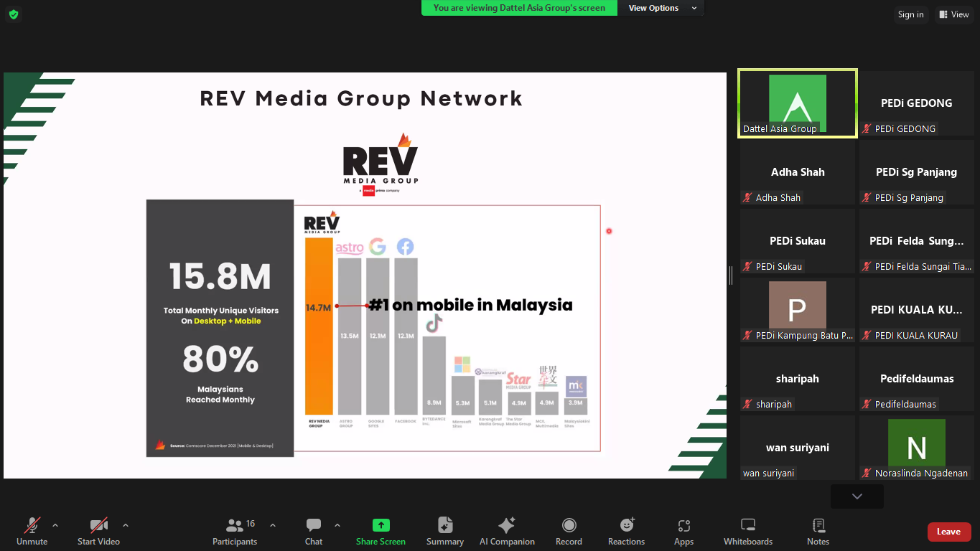This screenshot has height=551, width=980.
Task: Click slide title 'REV Media Group Network'
Action: [361, 98]
